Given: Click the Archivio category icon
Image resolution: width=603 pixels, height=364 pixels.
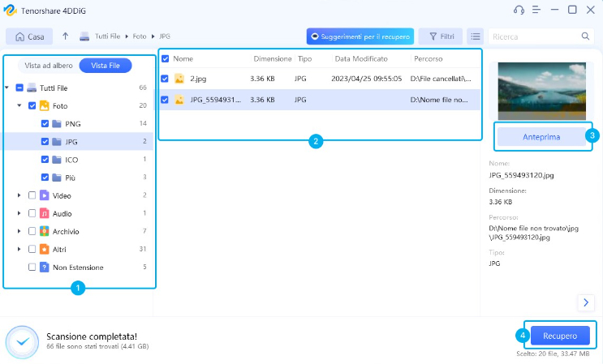Looking at the screenshot, I should click(x=45, y=231).
